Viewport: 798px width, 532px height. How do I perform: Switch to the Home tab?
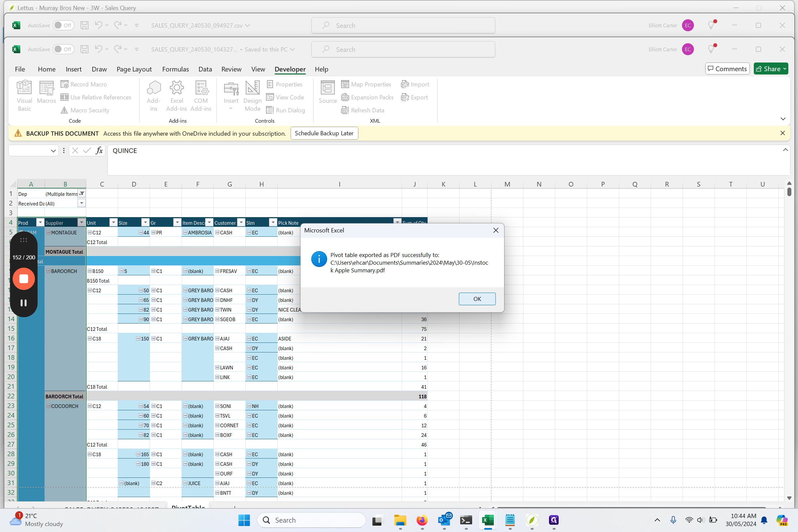[x=47, y=69]
